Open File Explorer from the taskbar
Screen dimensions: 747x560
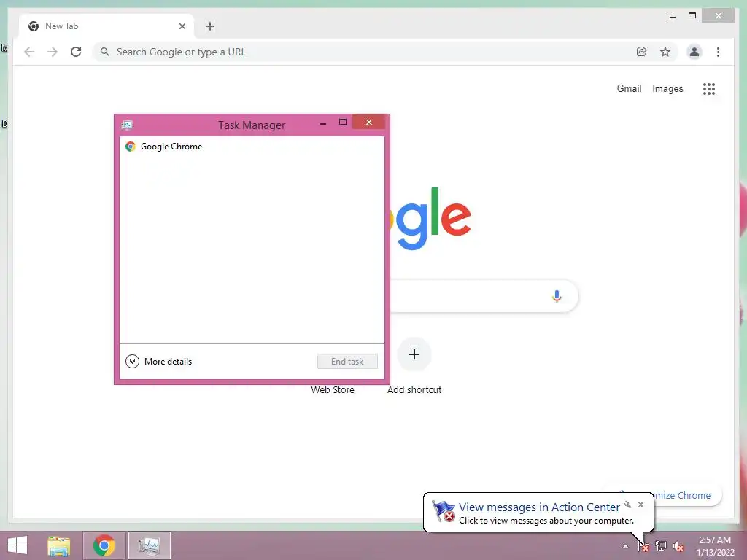point(59,545)
